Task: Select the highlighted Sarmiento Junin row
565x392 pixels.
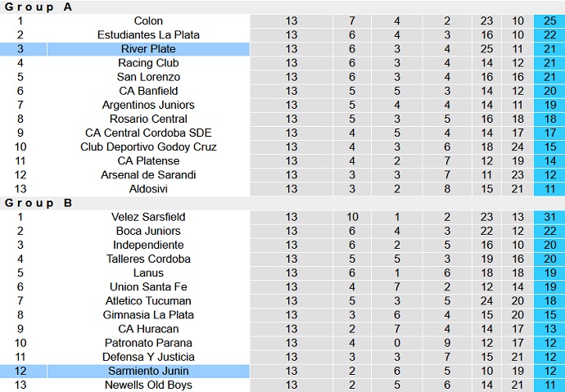Action: [148, 372]
